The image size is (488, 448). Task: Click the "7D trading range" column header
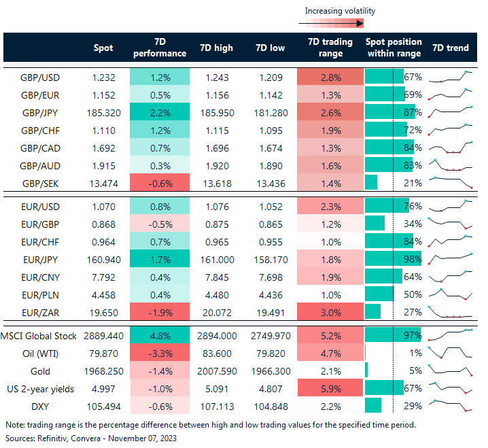click(330, 48)
